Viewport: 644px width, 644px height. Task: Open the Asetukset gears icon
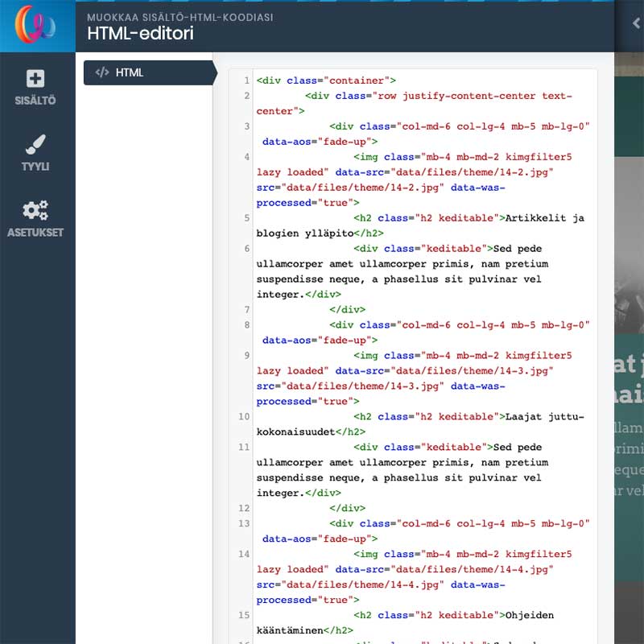click(35, 211)
